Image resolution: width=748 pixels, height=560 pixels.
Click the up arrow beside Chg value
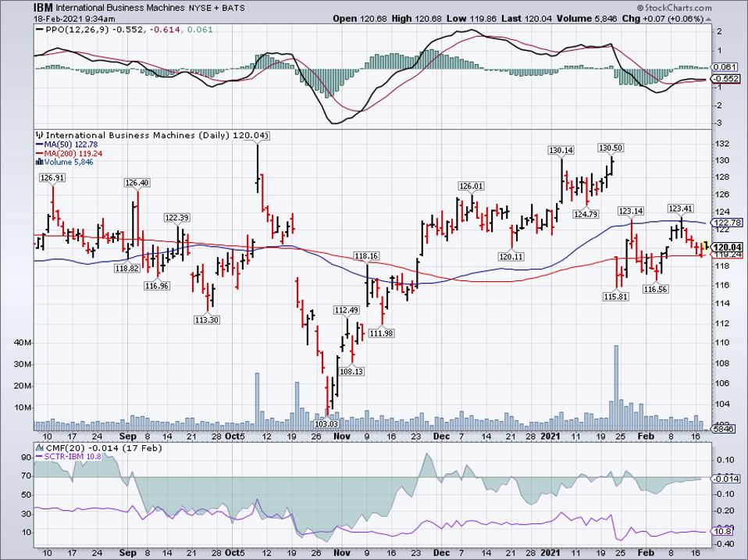point(708,19)
